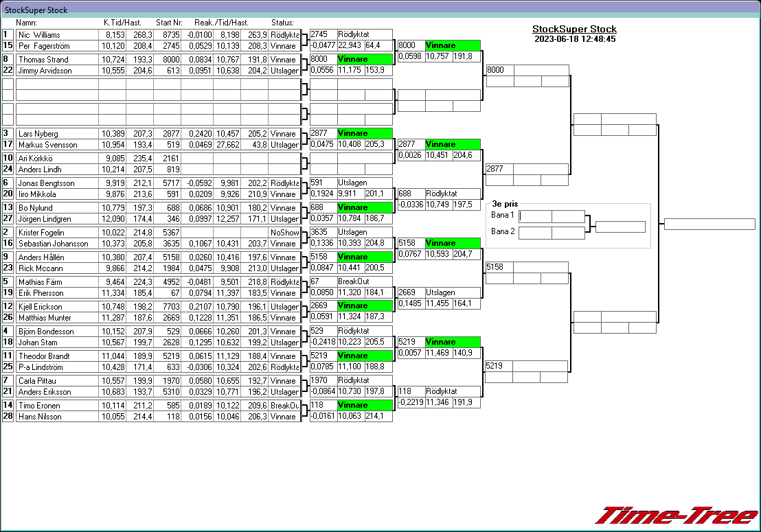Select Ari Körkkö name cell
This screenshot has width=761, height=532.
tap(56, 159)
